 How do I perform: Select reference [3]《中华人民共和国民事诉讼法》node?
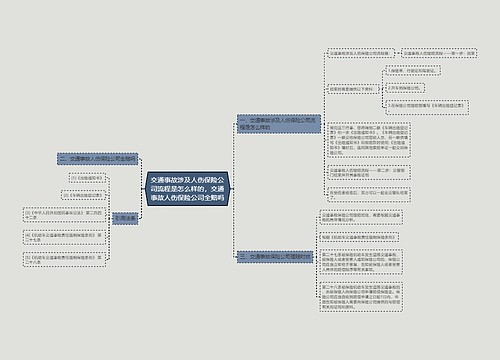pos(64,215)
